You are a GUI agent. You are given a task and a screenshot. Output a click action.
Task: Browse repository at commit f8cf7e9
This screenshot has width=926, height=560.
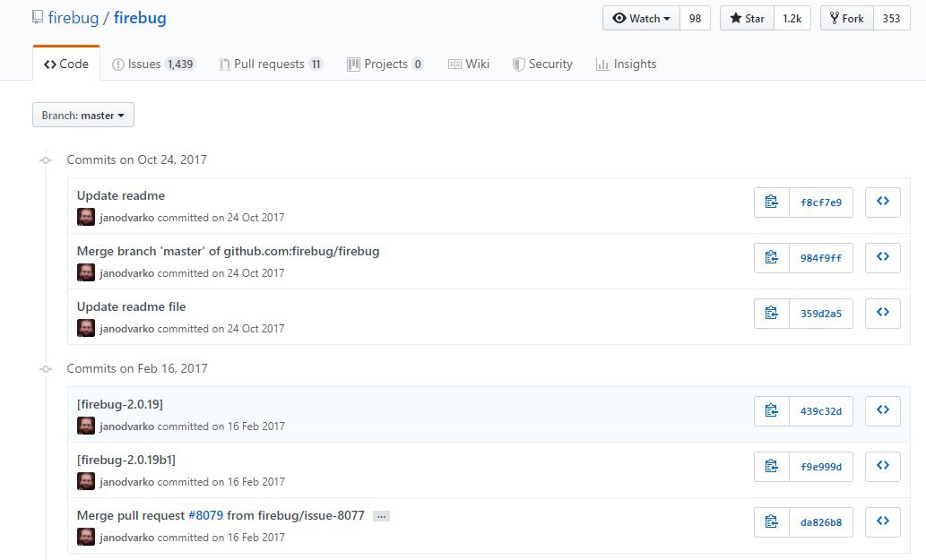click(x=883, y=202)
